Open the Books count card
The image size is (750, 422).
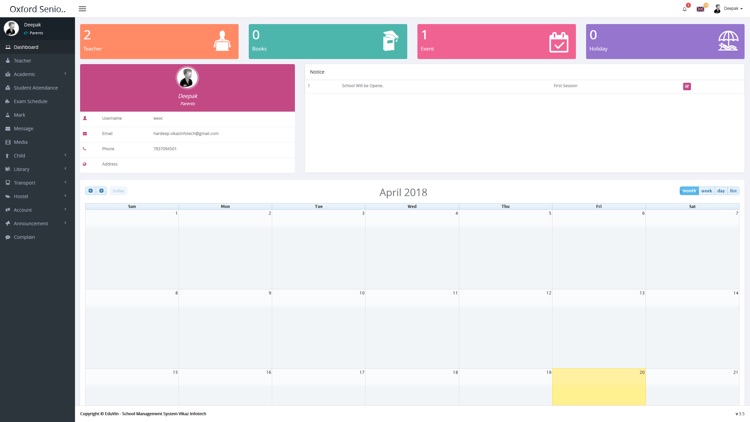[x=328, y=42]
